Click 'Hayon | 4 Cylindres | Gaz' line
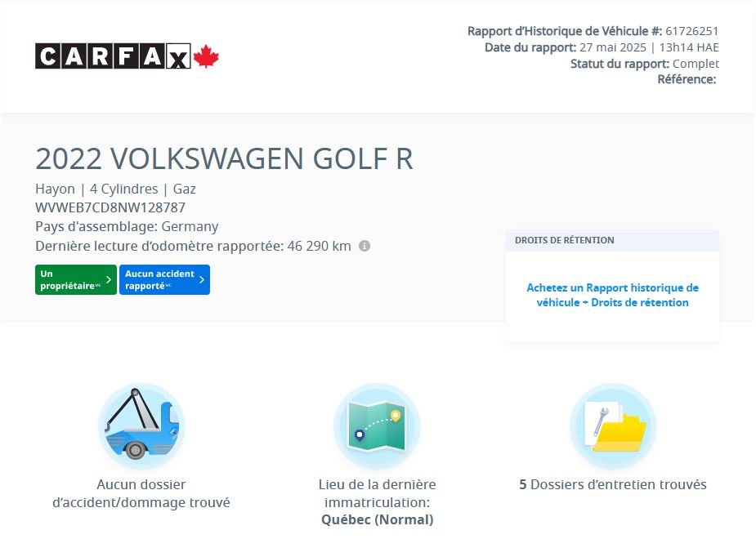The image size is (756, 539). point(116,189)
